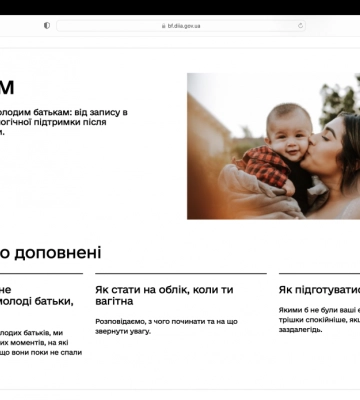Open the article starting 'Як підготуватис'
This screenshot has width=360, height=400.
point(319,290)
